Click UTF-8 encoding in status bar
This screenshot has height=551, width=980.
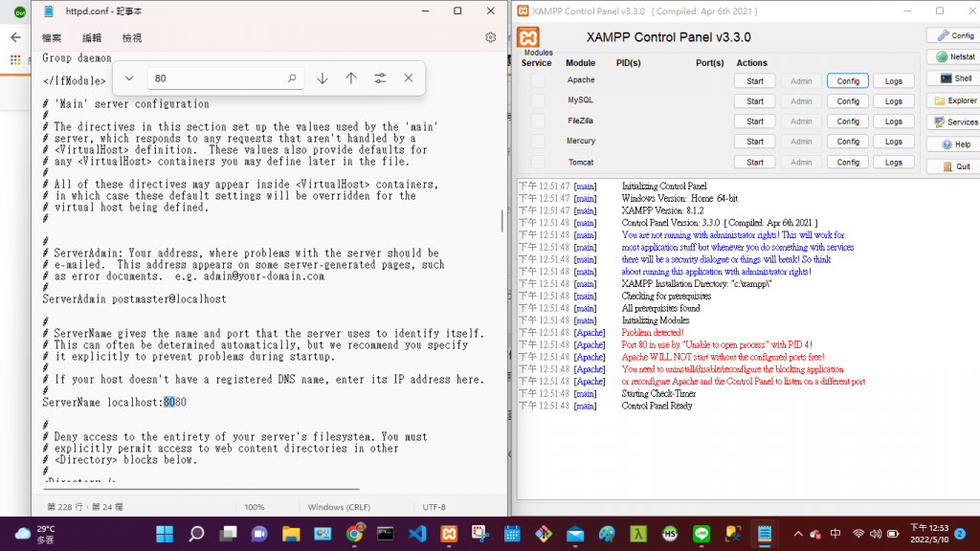pos(434,507)
